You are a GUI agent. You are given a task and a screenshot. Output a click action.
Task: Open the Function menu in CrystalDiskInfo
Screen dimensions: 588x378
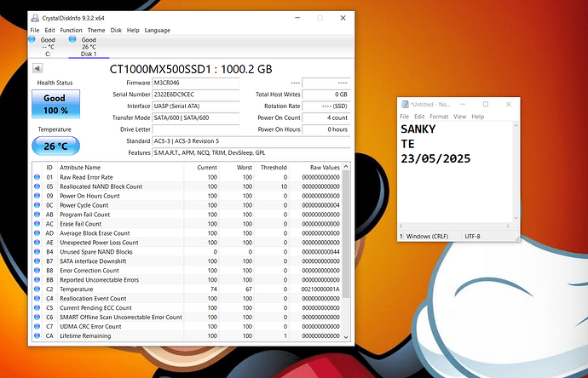click(72, 30)
